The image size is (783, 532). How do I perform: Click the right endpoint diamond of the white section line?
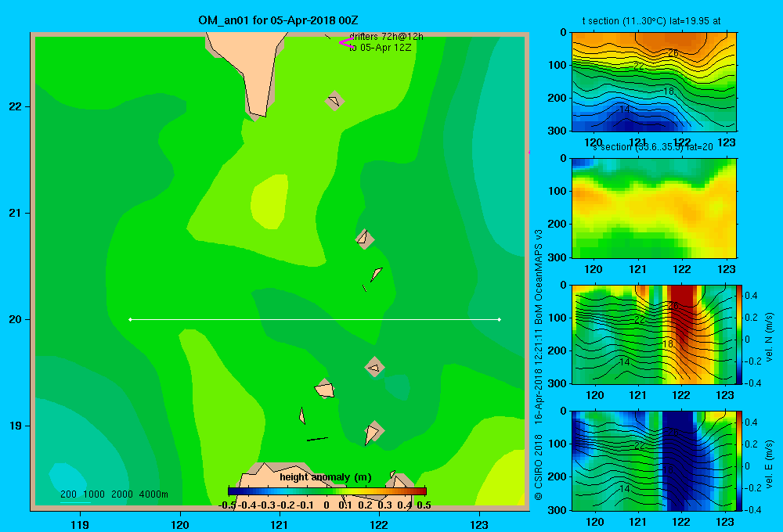click(500, 319)
